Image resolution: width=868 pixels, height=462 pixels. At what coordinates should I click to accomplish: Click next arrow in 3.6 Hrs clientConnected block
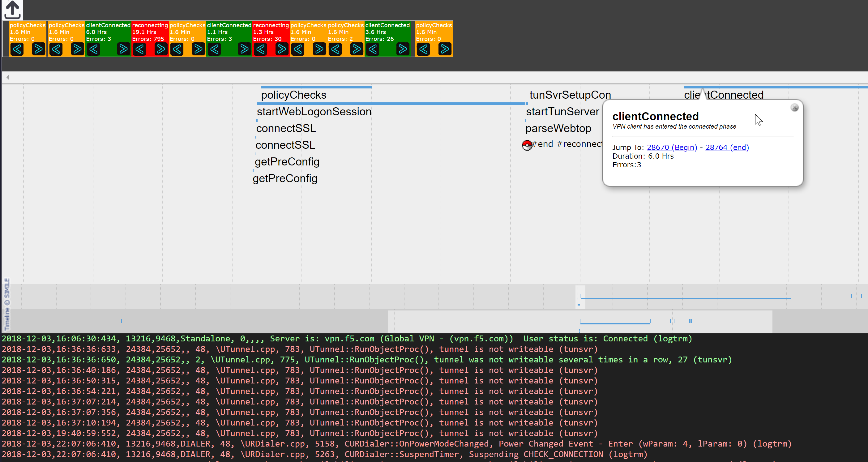[402, 49]
